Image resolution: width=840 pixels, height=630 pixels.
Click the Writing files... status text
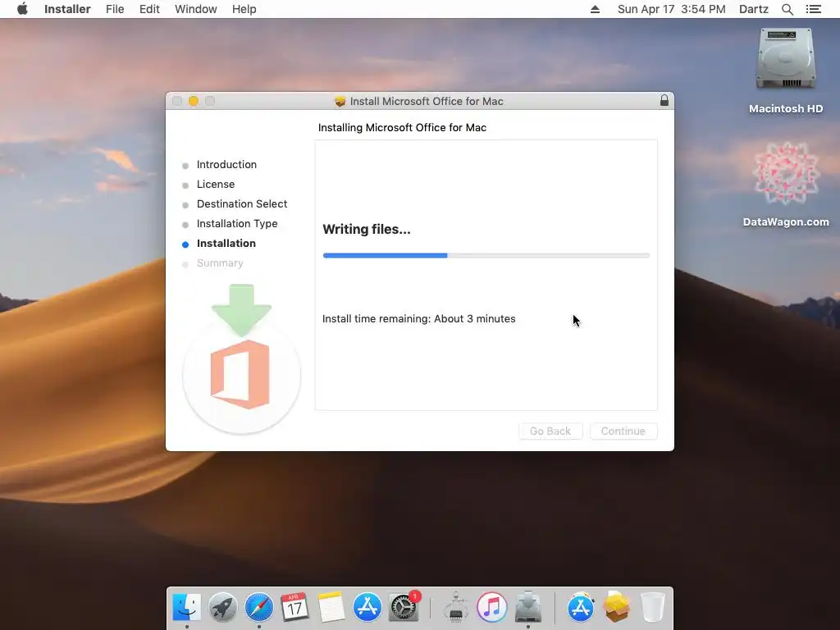pos(367,230)
